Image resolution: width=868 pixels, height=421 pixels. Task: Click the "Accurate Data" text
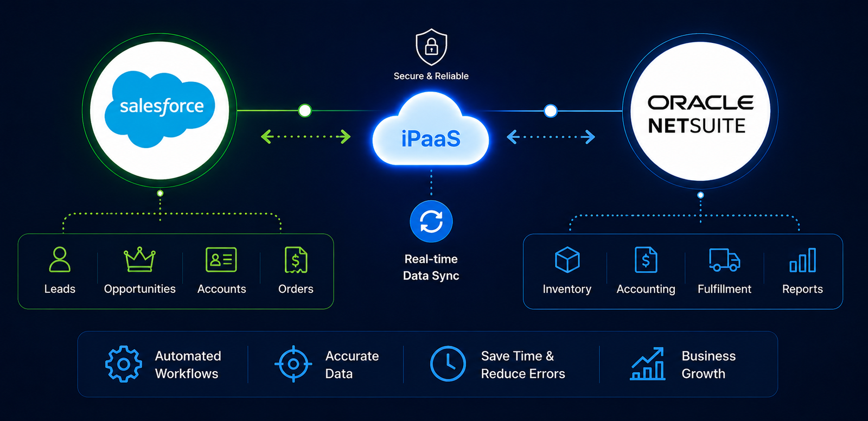(x=352, y=365)
